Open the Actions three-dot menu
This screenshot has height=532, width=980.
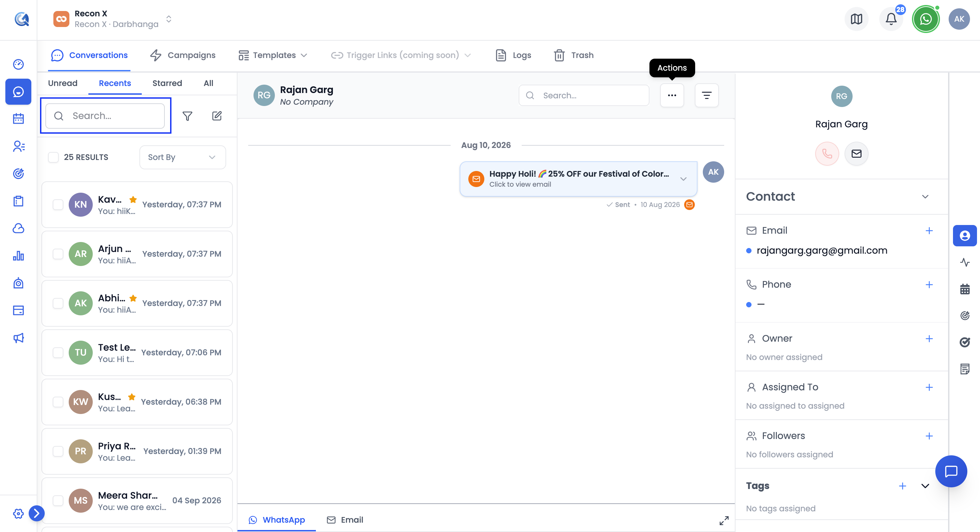[x=672, y=95]
